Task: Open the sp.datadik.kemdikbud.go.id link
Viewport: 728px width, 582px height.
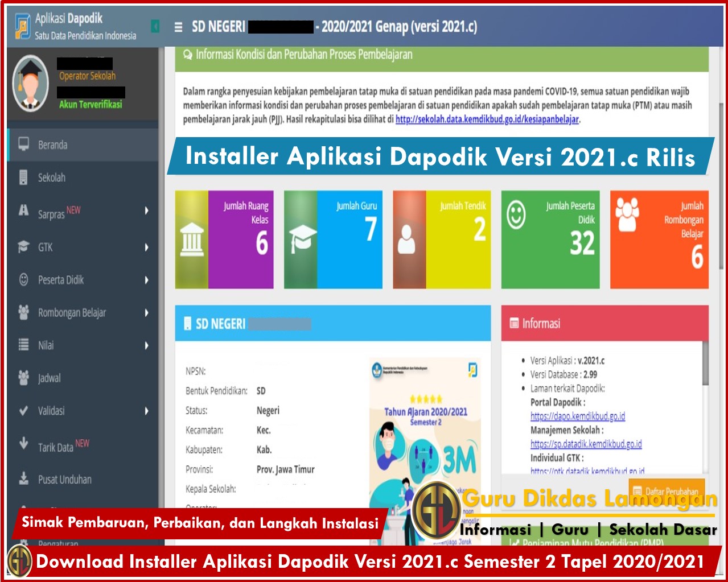Action: pyautogui.click(x=586, y=444)
